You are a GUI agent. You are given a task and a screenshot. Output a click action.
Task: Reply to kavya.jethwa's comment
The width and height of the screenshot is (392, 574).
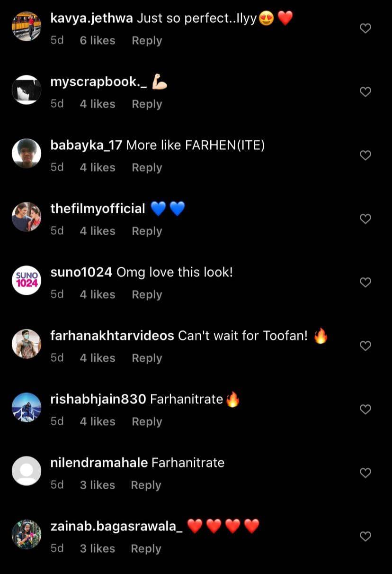pos(147,41)
